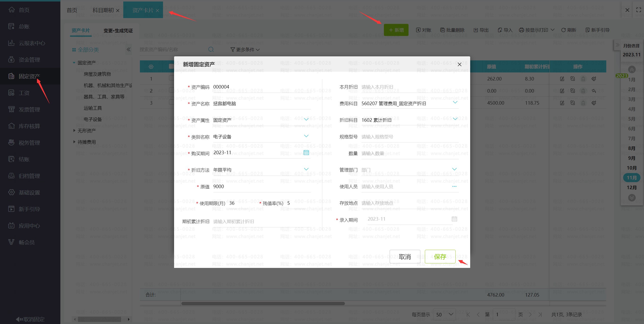Click the user picker ellipsis icon
The image size is (644, 324).
[454, 186]
